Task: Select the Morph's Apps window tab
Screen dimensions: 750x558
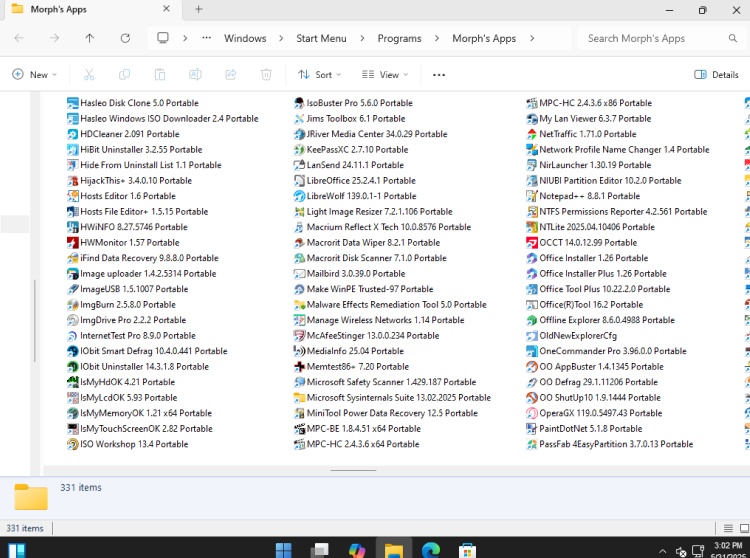Action: [x=91, y=10]
